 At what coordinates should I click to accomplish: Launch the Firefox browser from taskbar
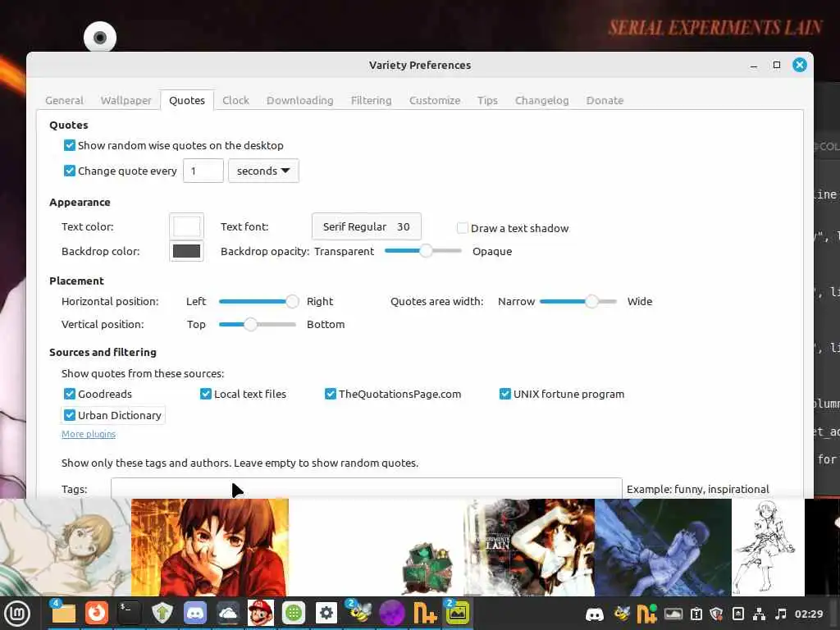[x=97, y=613]
